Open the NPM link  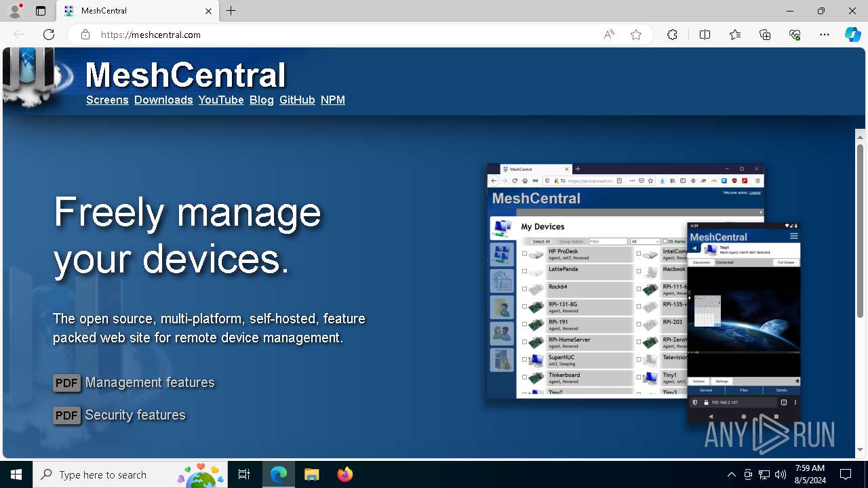pos(333,100)
